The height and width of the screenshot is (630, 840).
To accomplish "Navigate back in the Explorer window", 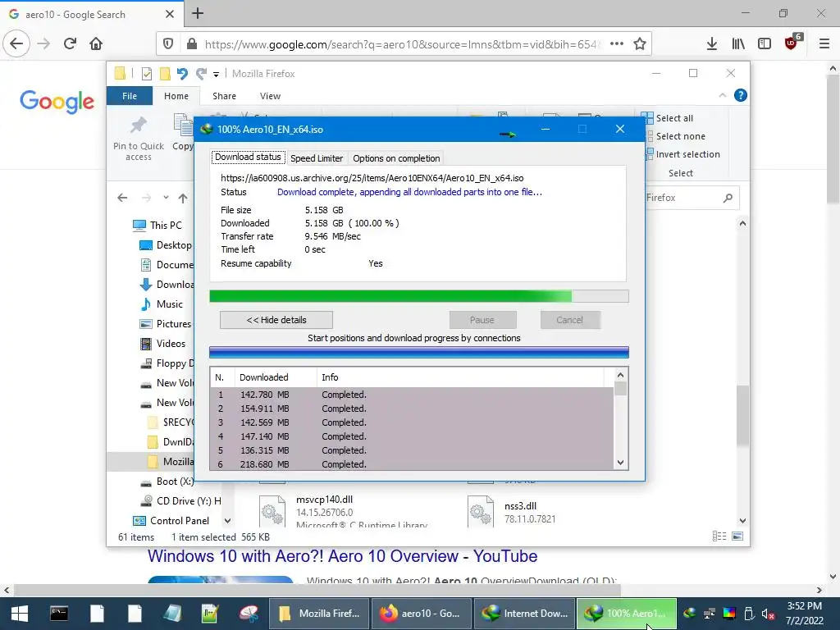I will tap(122, 199).
